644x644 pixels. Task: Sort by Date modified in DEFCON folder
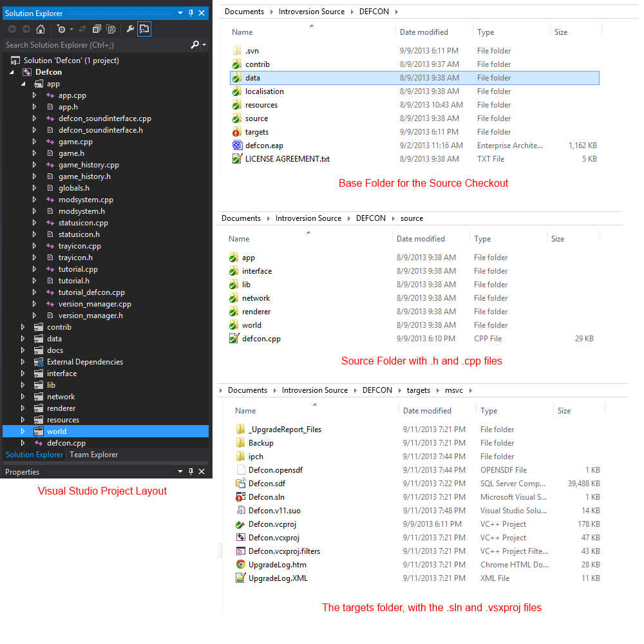(424, 32)
